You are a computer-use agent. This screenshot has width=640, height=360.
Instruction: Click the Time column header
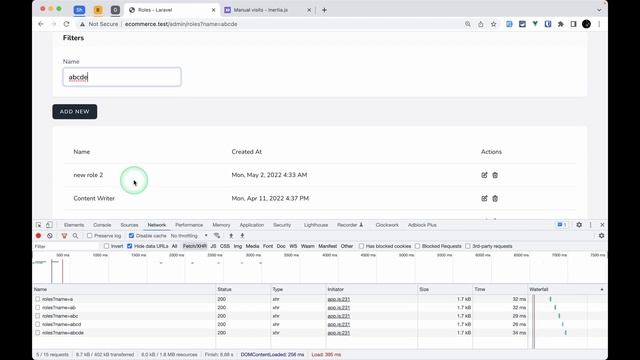[x=500, y=289]
